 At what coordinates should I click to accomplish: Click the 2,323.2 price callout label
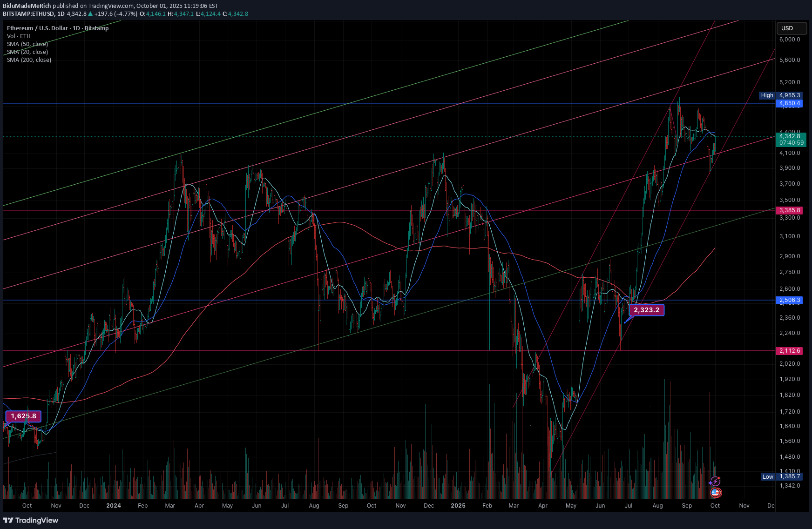646,310
